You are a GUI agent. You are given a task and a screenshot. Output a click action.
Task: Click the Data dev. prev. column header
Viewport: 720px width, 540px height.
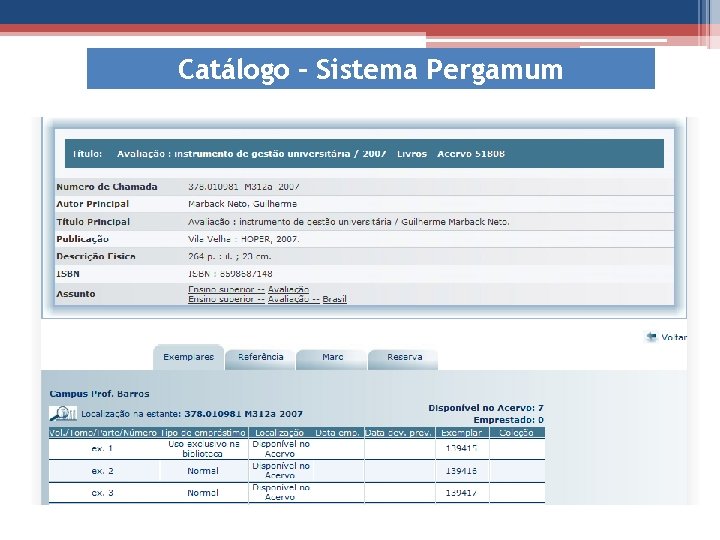tap(398, 433)
